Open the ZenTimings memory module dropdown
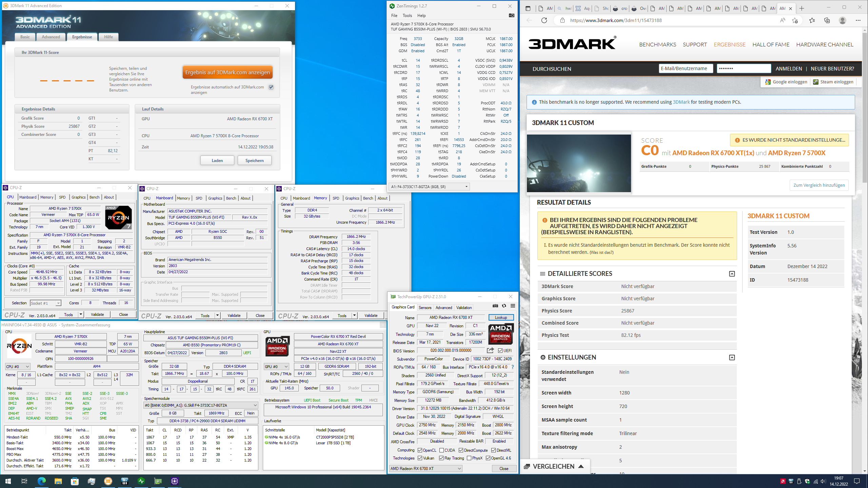The image size is (868, 488). click(429, 186)
